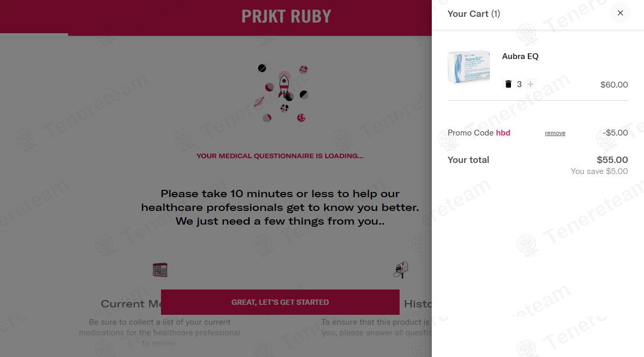The height and width of the screenshot is (357, 644).
Task: Click the Aubra EQ product name
Action: (x=520, y=56)
